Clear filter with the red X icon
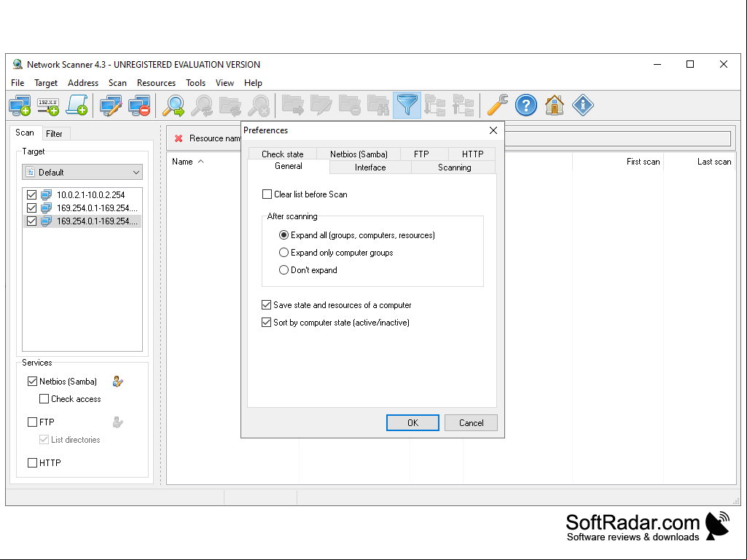This screenshot has height=560, width=747. [179, 138]
